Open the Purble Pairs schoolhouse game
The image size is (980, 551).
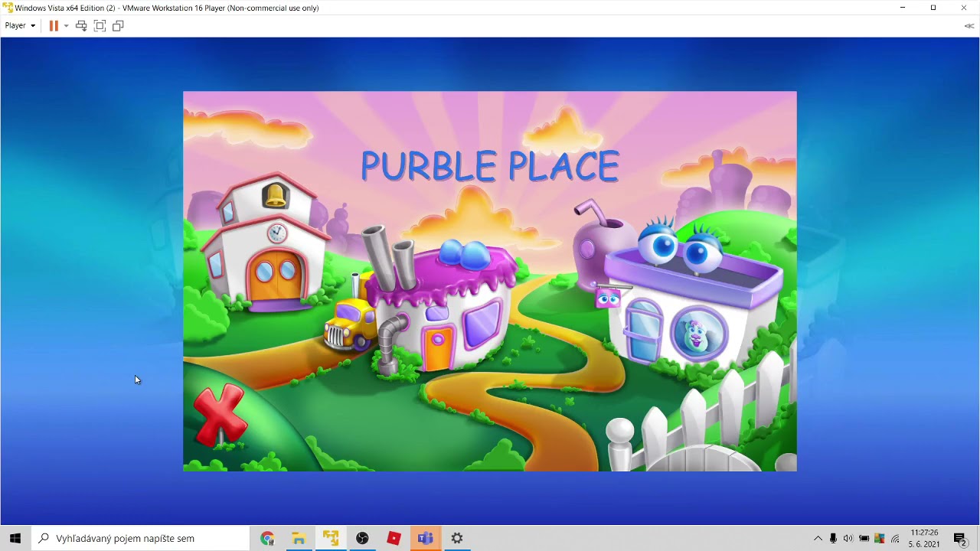coord(266,245)
